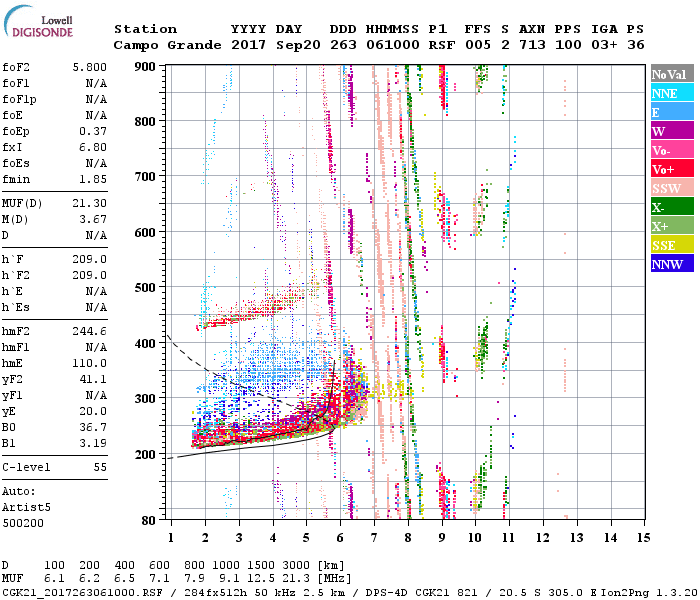Screen dimensions: 700x600
Task: Click the 900 km label on height axis
Action: point(146,66)
